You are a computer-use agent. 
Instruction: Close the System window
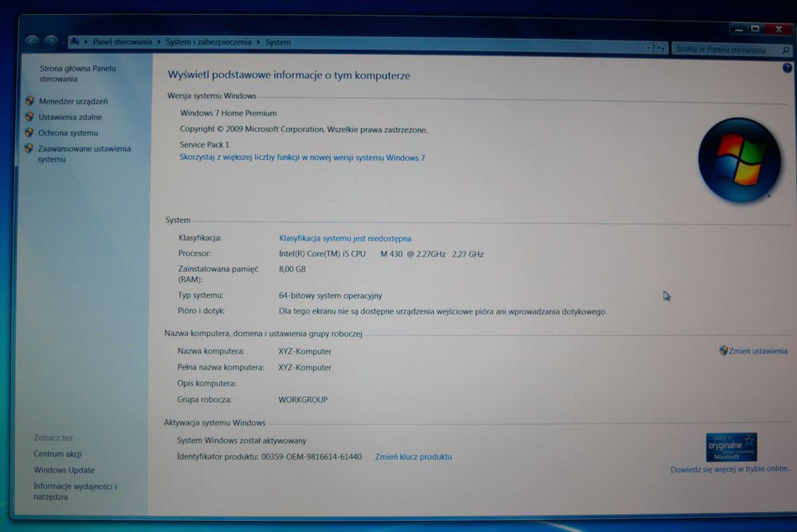tap(778, 29)
